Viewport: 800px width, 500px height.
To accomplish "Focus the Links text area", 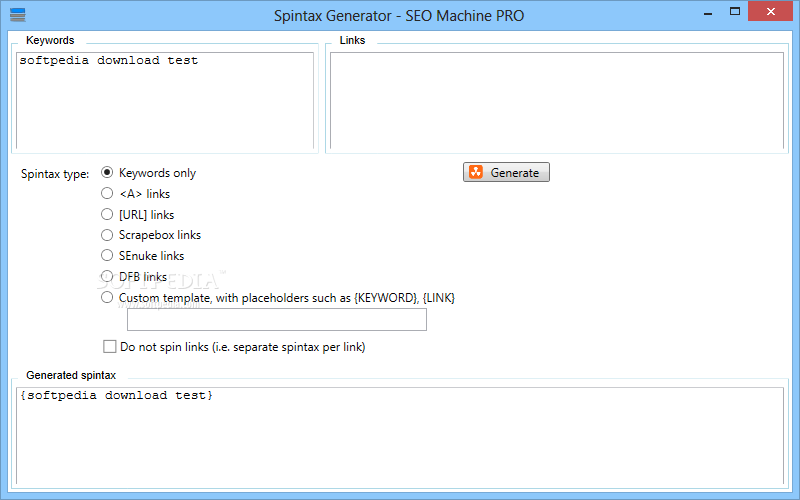I will [x=557, y=101].
